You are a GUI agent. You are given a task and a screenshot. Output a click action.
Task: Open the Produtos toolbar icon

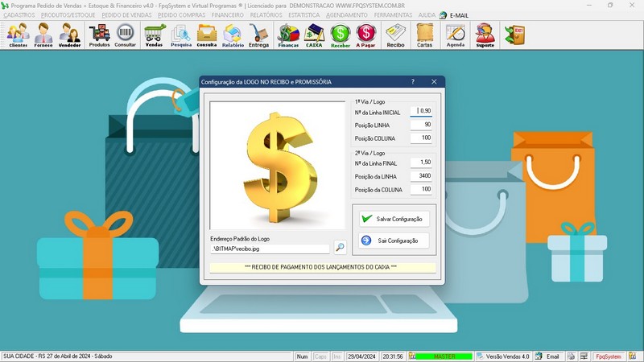coord(99,35)
